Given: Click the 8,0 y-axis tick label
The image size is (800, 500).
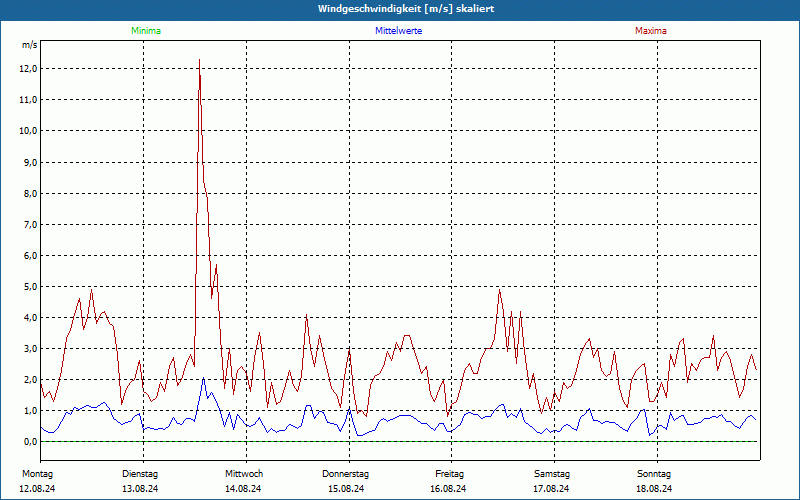Looking at the screenshot, I should click(x=30, y=193).
